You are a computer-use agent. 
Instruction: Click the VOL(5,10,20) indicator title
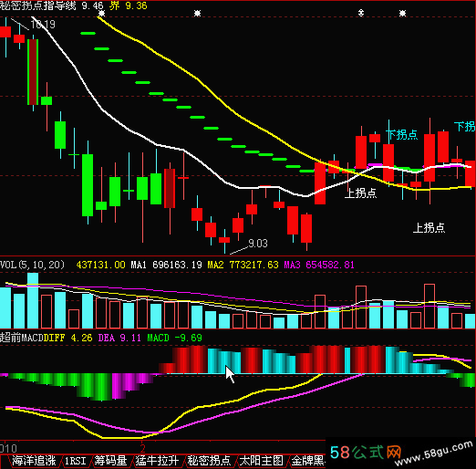[x=32, y=265]
